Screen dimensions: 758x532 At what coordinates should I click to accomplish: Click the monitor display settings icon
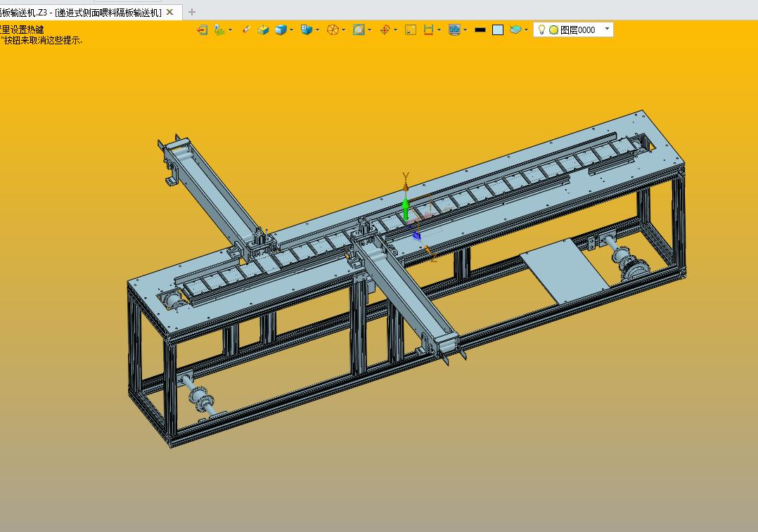pos(454,30)
